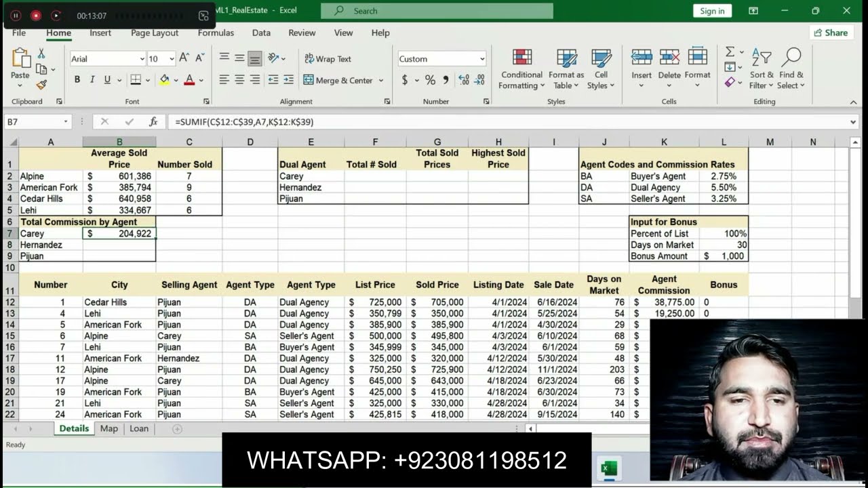Open the Arial font name dropdown

pyautogui.click(x=142, y=59)
